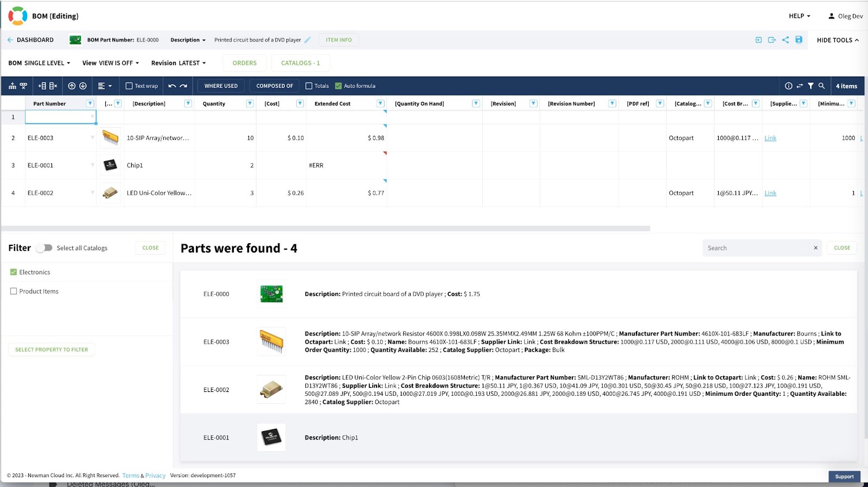The width and height of the screenshot is (868, 487).
Task: Click the undo arrow in the toolbar
Action: [172, 86]
